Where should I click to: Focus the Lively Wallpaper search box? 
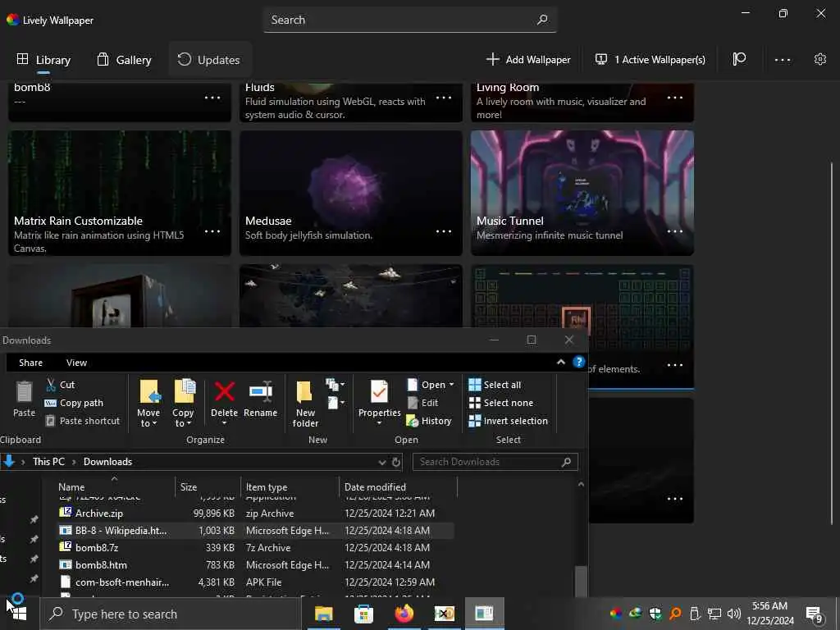(410, 20)
